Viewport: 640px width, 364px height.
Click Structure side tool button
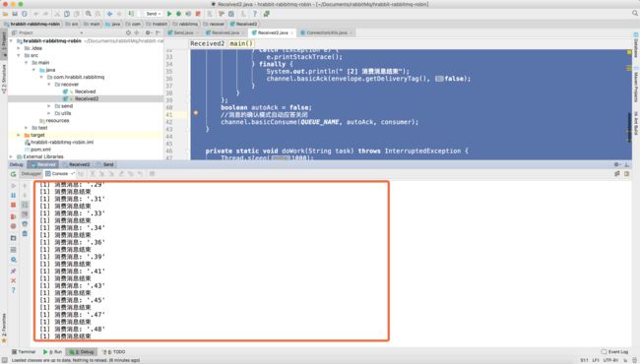tap(4, 79)
